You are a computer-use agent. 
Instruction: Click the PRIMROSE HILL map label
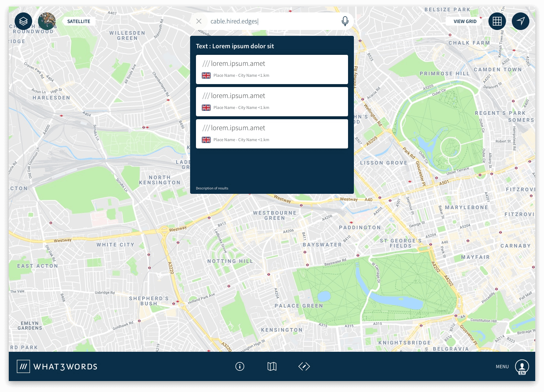point(445,73)
